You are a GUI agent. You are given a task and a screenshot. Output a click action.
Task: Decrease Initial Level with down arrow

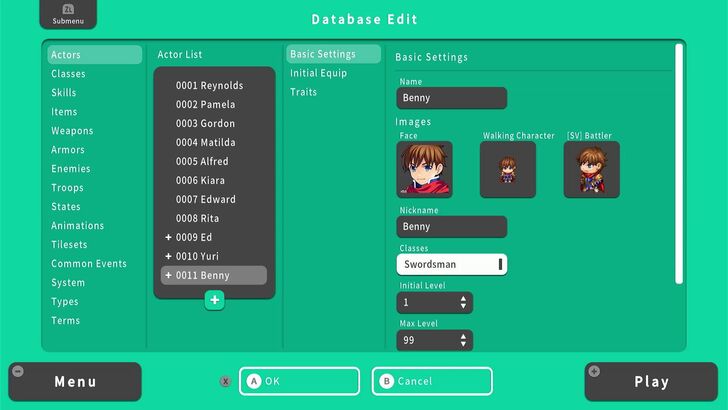coord(463,306)
